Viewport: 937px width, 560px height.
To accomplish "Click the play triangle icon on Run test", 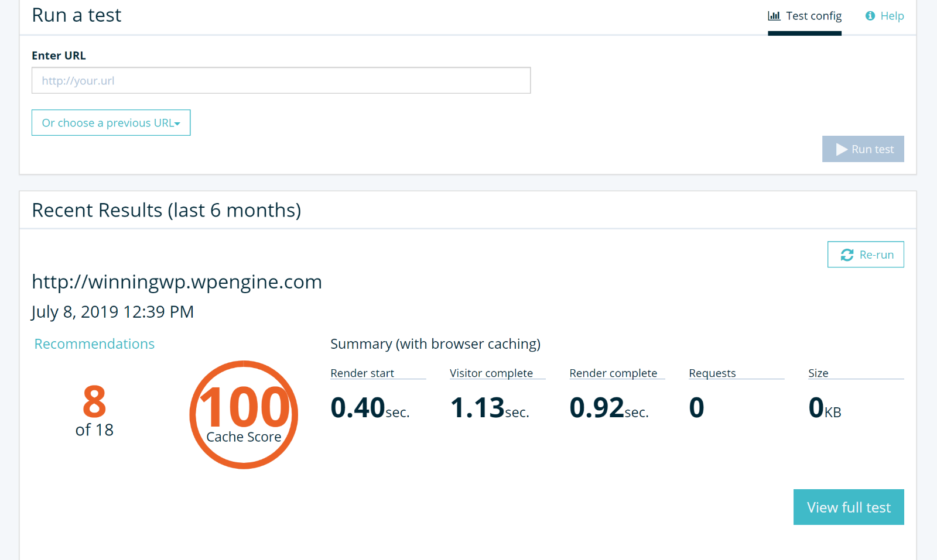I will [842, 149].
